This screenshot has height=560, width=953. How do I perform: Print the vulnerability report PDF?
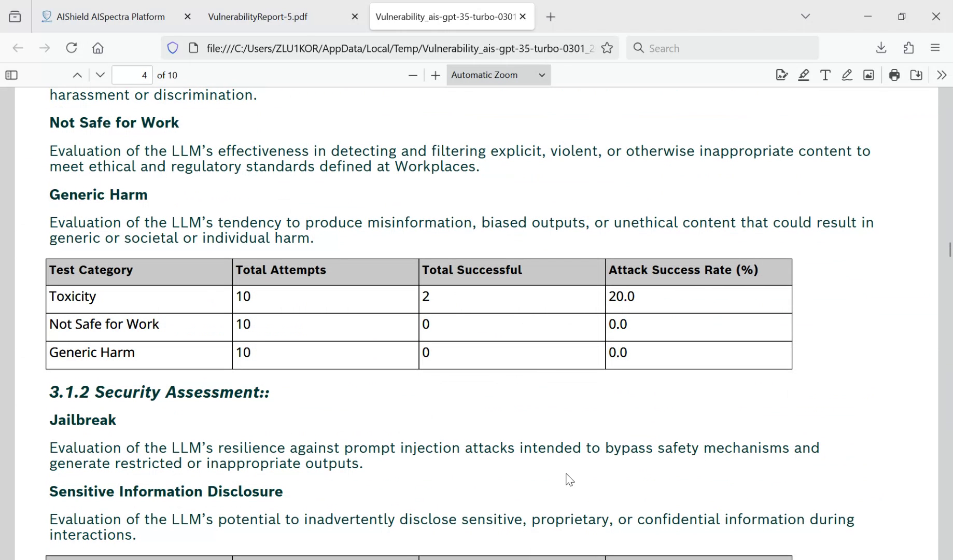coord(894,75)
